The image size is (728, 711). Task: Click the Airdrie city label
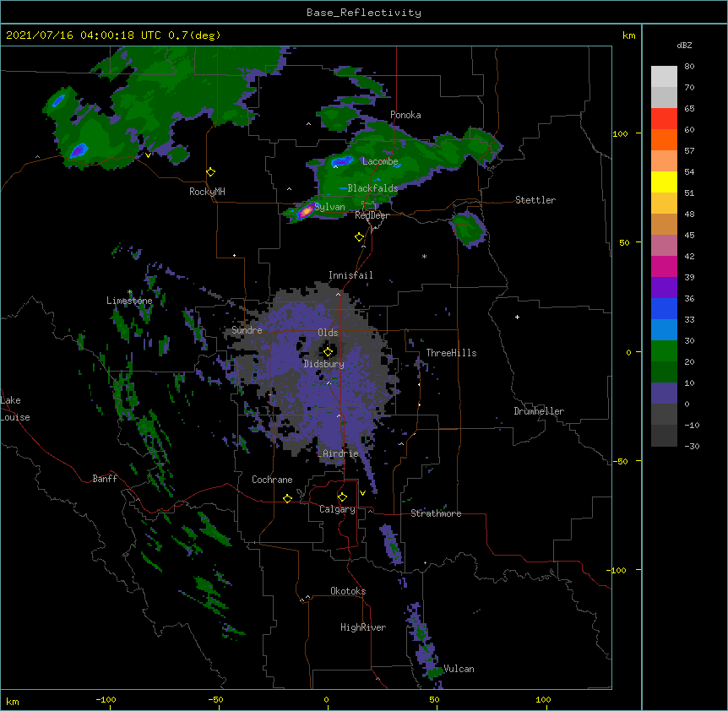click(341, 453)
